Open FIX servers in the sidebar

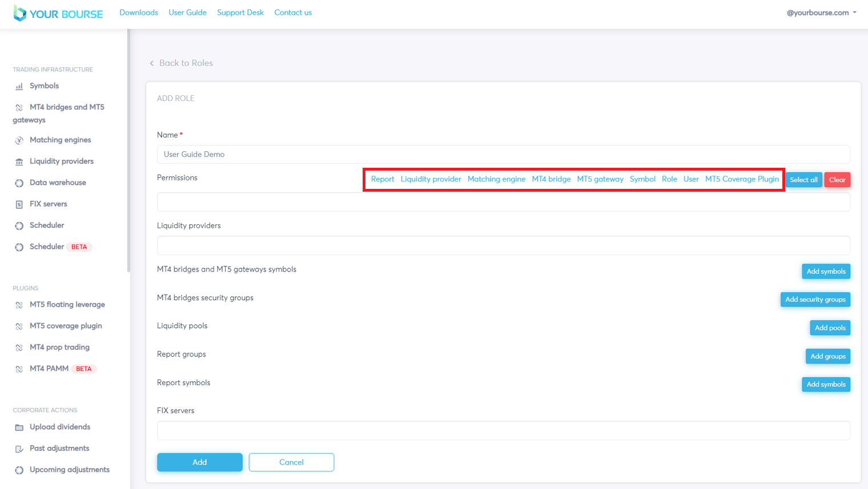pyautogui.click(x=48, y=204)
